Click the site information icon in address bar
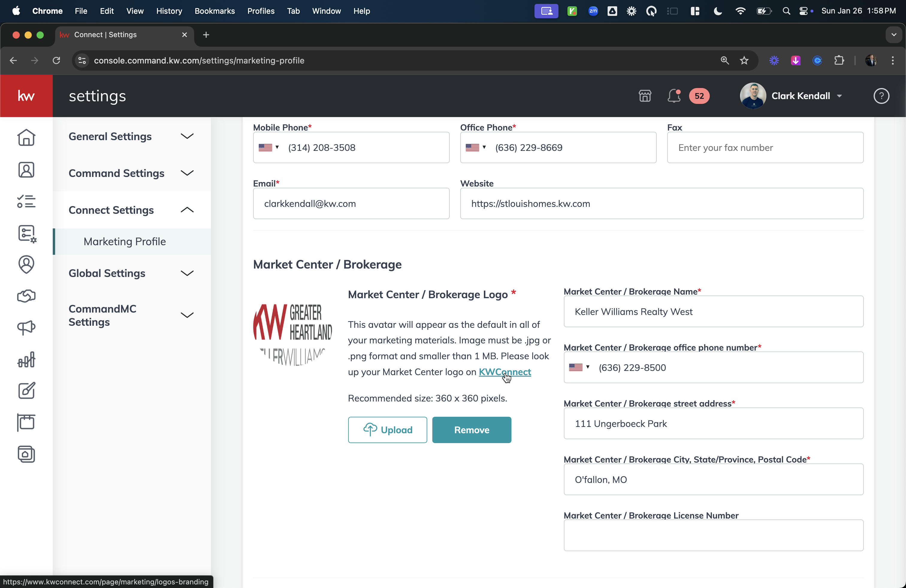Viewport: 906px width, 588px height. pos(82,60)
